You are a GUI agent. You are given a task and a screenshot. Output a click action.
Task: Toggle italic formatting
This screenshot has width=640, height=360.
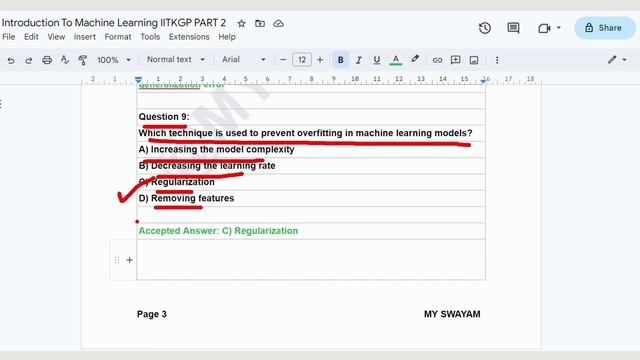(358, 60)
